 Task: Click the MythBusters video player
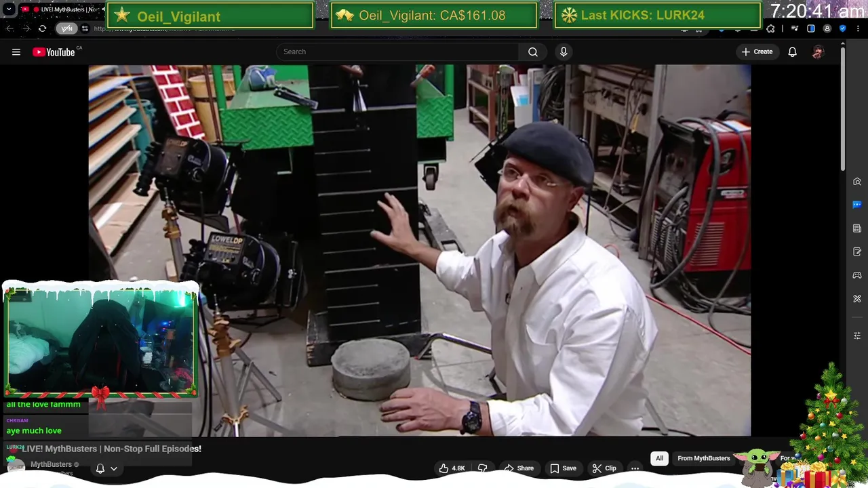click(419, 251)
